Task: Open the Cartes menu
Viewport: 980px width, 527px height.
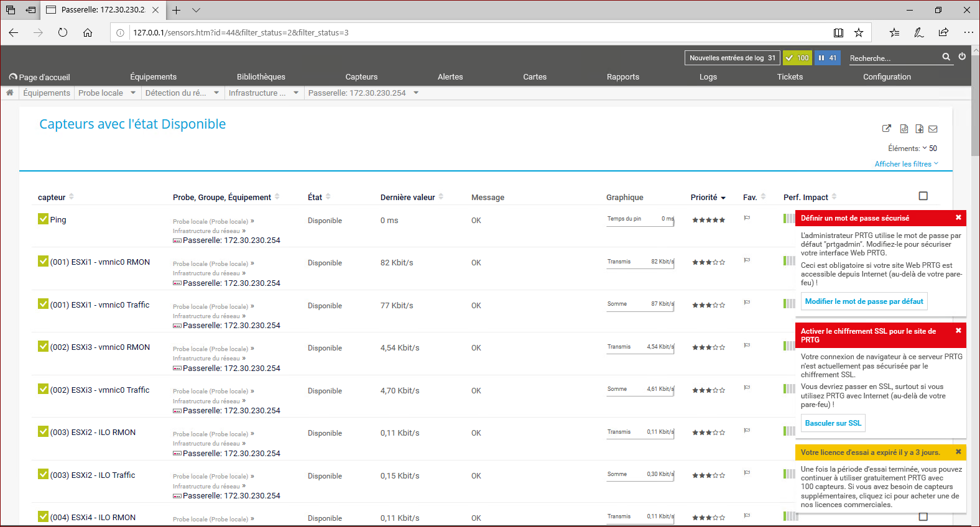Action: tap(535, 76)
